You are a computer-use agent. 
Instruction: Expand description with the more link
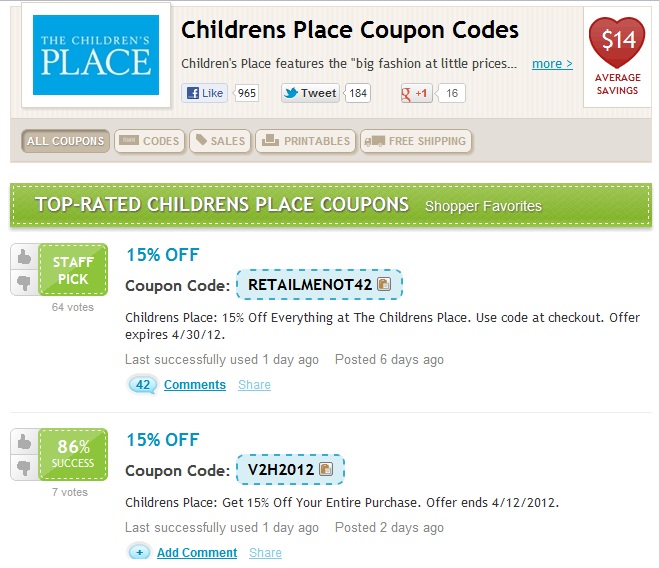click(552, 64)
